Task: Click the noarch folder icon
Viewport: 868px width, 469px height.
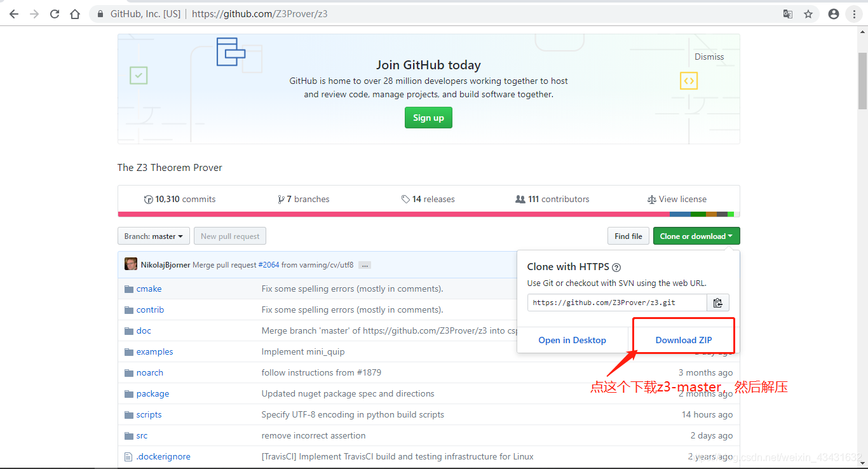Action: coord(129,372)
